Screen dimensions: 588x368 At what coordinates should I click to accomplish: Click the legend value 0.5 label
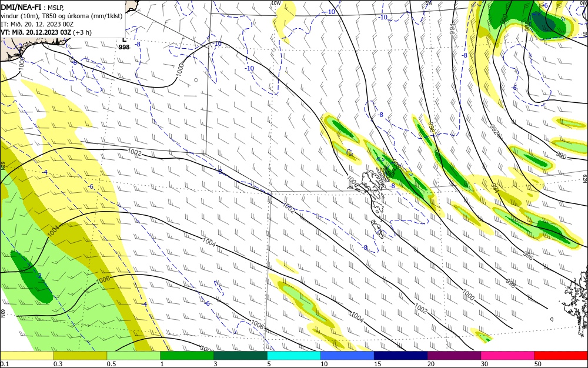coord(111,364)
